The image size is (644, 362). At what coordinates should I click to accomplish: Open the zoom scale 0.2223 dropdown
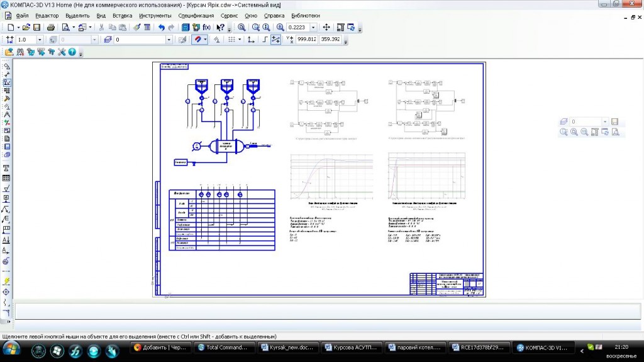pyautogui.click(x=313, y=28)
